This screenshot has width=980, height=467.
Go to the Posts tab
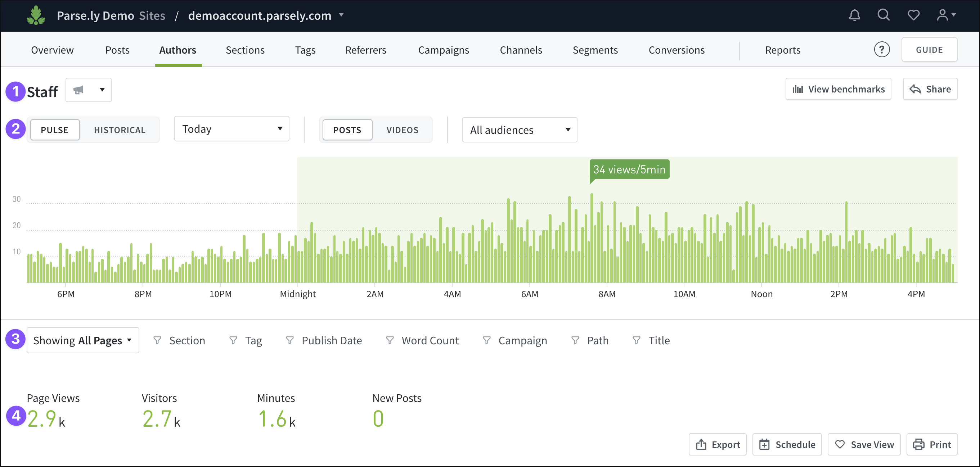(118, 50)
